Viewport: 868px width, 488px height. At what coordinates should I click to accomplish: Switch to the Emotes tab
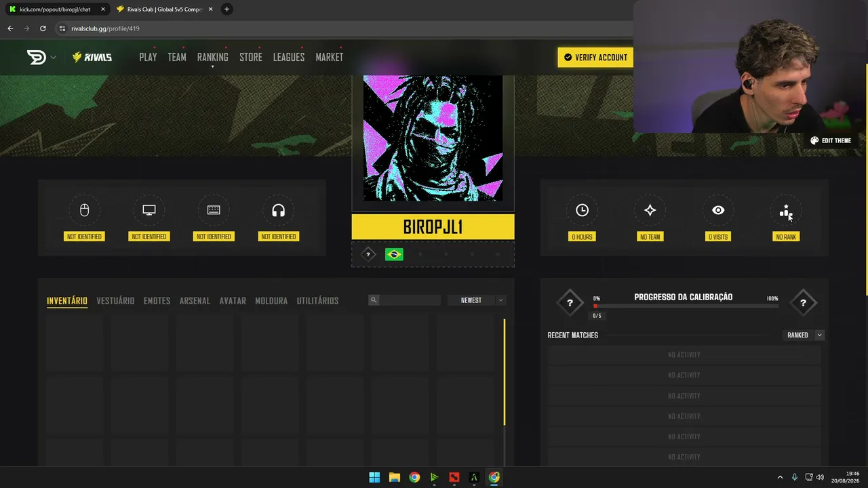(x=157, y=301)
